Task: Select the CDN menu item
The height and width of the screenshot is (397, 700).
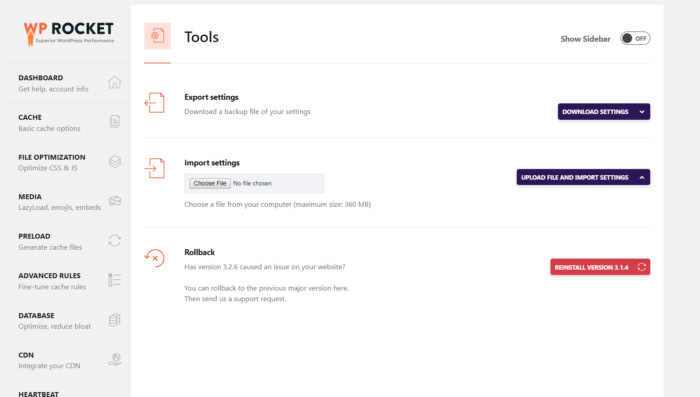Action: 69,360
